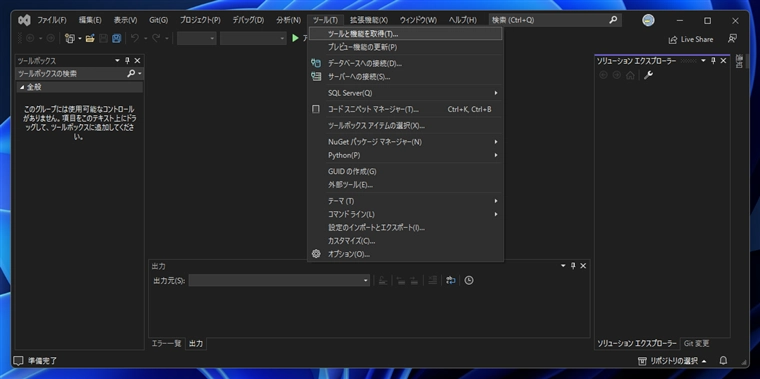The height and width of the screenshot is (379, 760).
Task: Click the コード スニペット マネージャー icon
Action: pyautogui.click(x=316, y=109)
